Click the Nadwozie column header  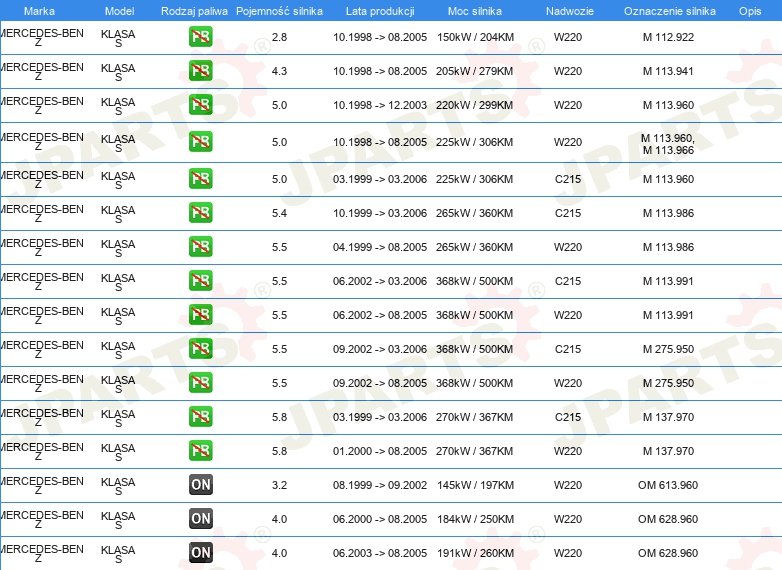(x=570, y=11)
